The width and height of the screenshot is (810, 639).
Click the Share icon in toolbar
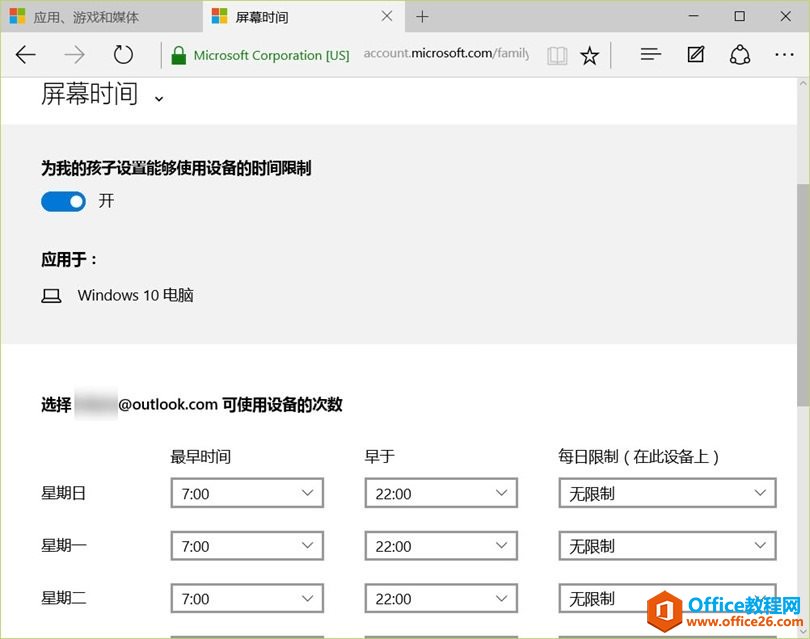tap(740, 55)
